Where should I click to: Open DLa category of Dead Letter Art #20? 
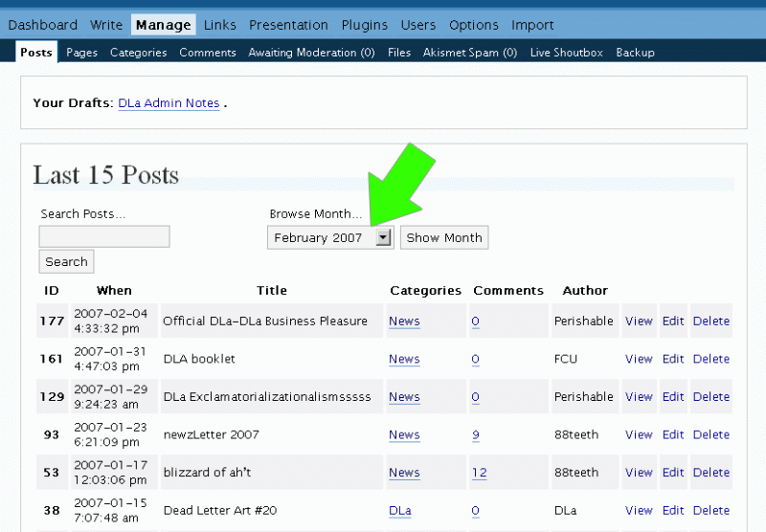pyautogui.click(x=400, y=511)
